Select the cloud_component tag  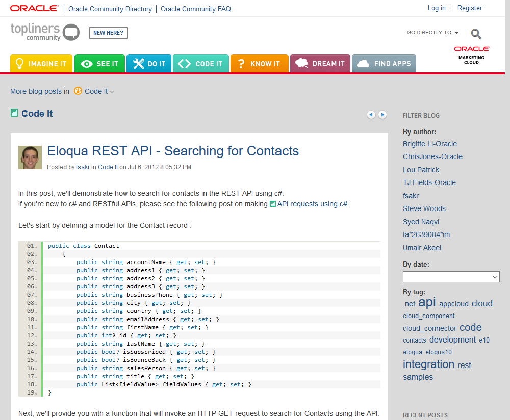tap(429, 316)
